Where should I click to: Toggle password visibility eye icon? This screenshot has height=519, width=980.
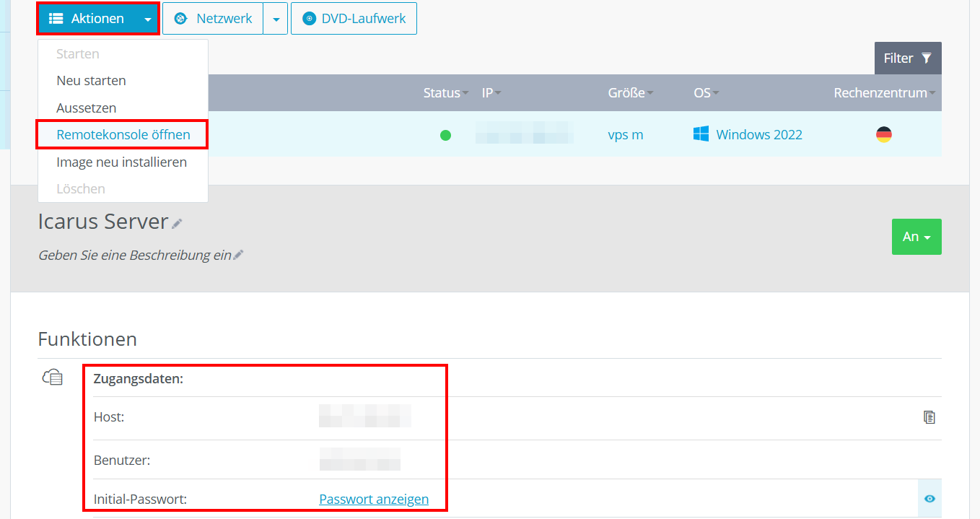[929, 499]
